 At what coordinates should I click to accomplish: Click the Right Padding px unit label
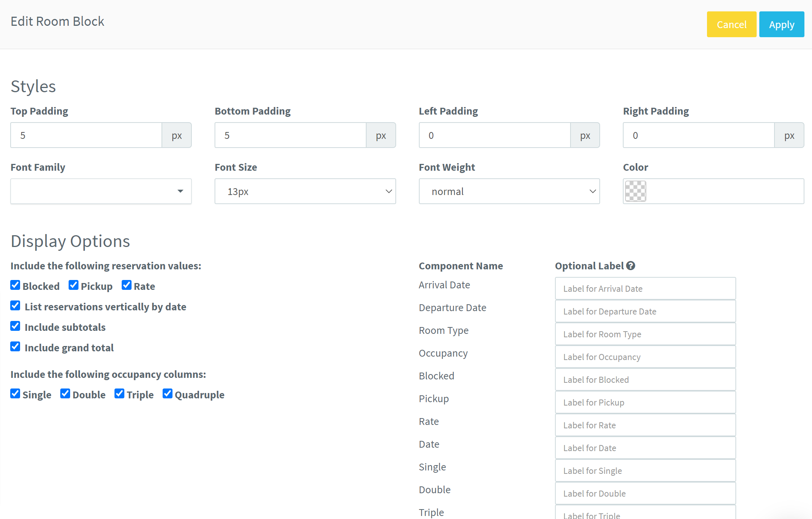point(789,135)
